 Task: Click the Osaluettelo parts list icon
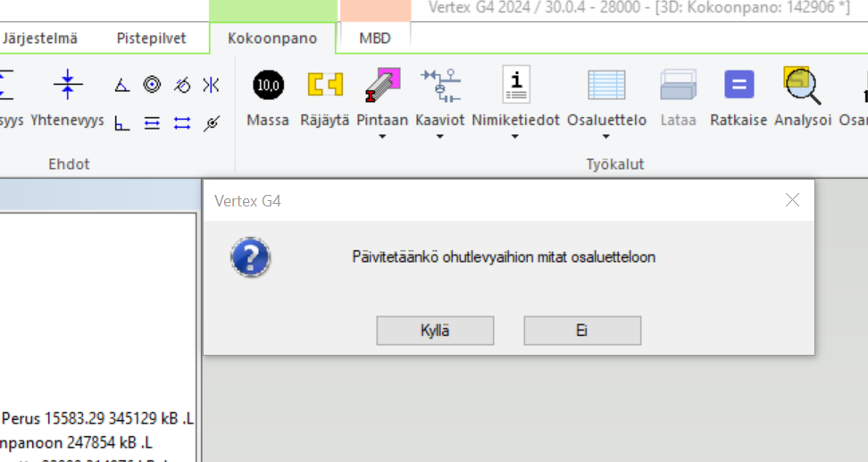tap(606, 85)
